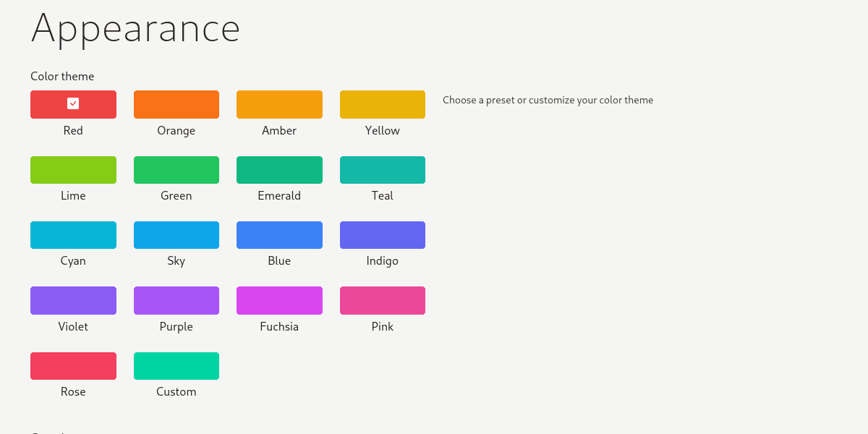
Task: Choose the Orange color theme
Action: pos(176,104)
